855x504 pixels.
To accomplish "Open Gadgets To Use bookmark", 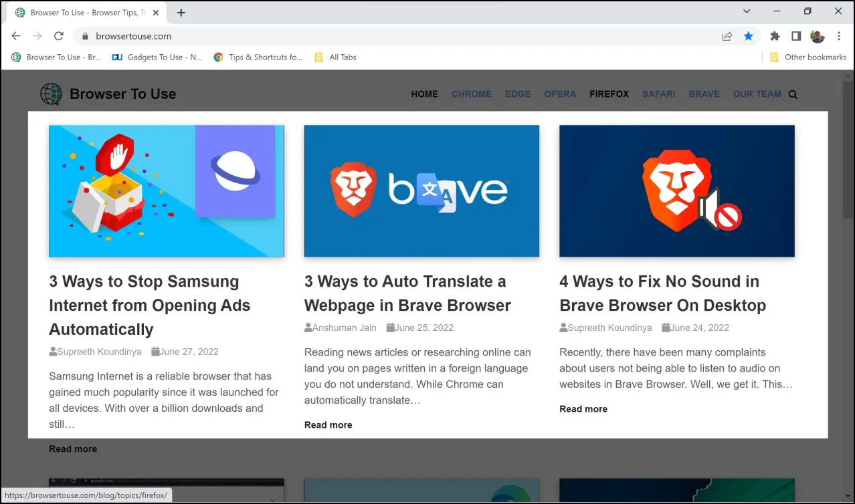I will pyautogui.click(x=158, y=57).
